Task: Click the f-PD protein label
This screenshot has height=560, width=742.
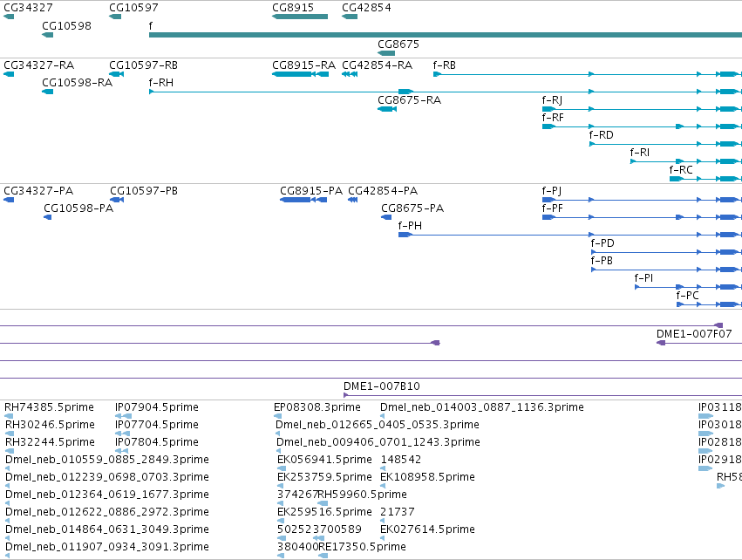Action: [602, 243]
